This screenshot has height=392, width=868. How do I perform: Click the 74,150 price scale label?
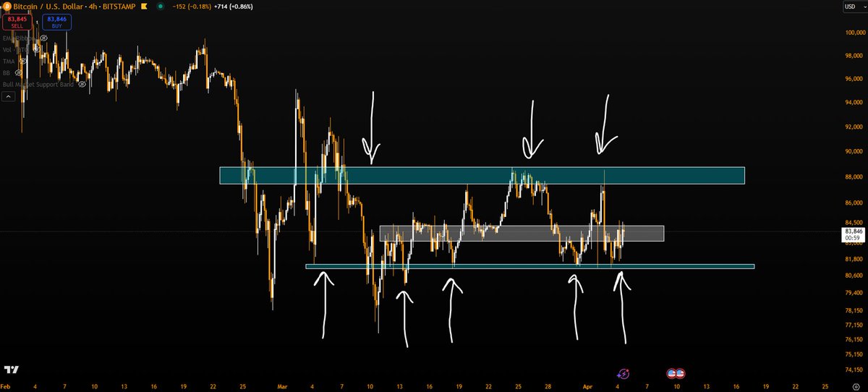tap(853, 370)
